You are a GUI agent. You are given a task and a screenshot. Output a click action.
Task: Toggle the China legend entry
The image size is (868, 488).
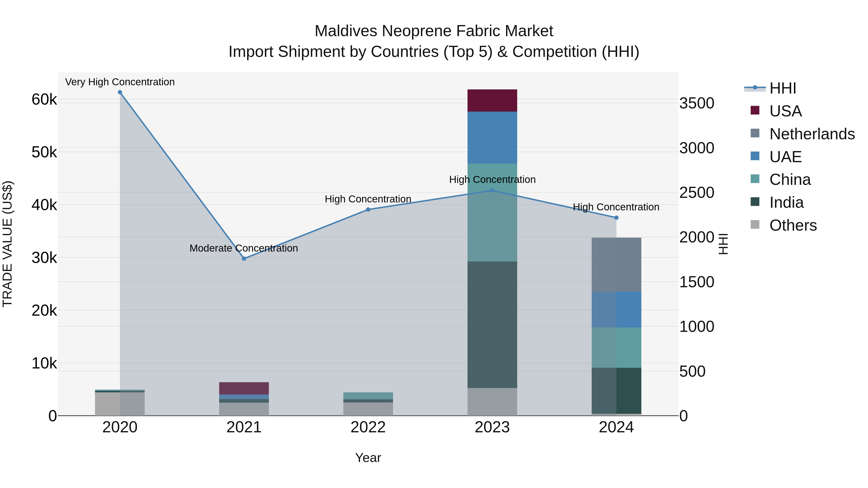click(x=780, y=180)
